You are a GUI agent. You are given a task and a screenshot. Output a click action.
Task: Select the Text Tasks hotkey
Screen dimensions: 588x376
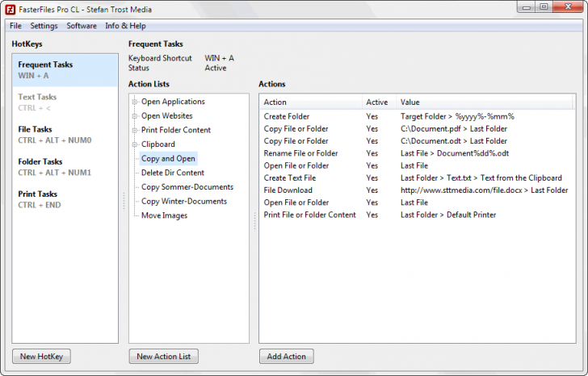coord(65,102)
